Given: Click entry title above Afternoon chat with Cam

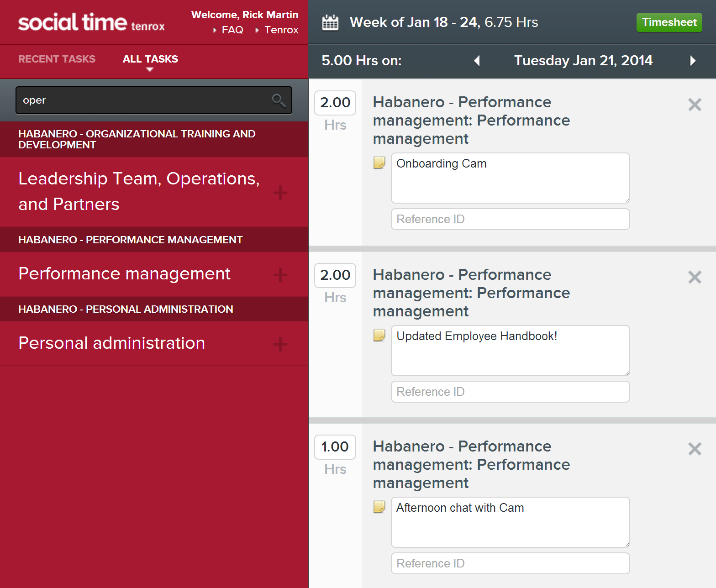Looking at the screenshot, I should (471, 464).
